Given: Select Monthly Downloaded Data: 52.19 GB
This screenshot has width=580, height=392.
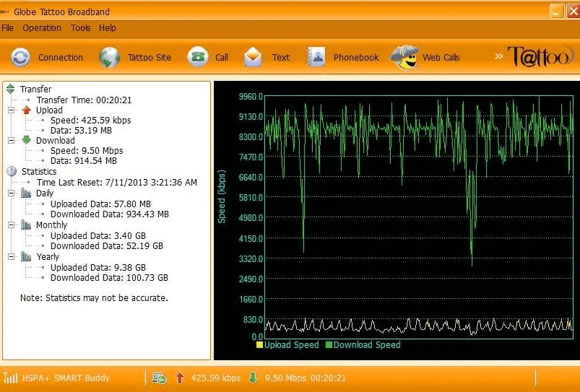Looking at the screenshot, I should pyautogui.click(x=106, y=246).
